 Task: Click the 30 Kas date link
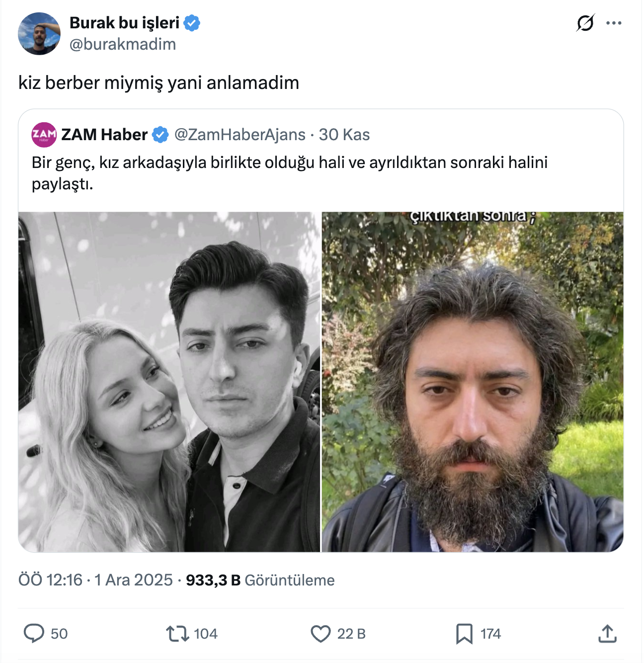pyautogui.click(x=344, y=135)
